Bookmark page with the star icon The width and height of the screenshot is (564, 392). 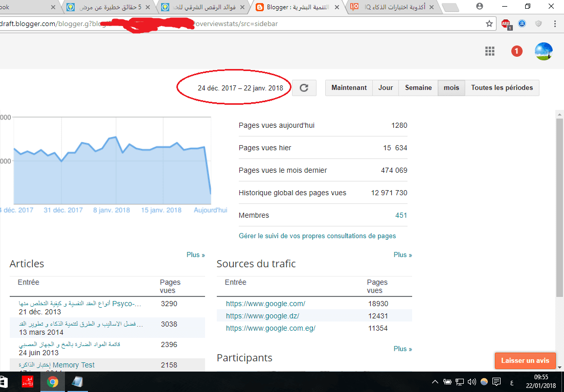[489, 24]
